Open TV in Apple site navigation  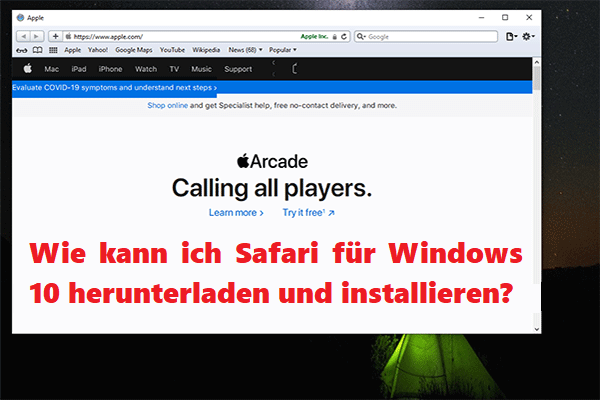click(174, 69)
